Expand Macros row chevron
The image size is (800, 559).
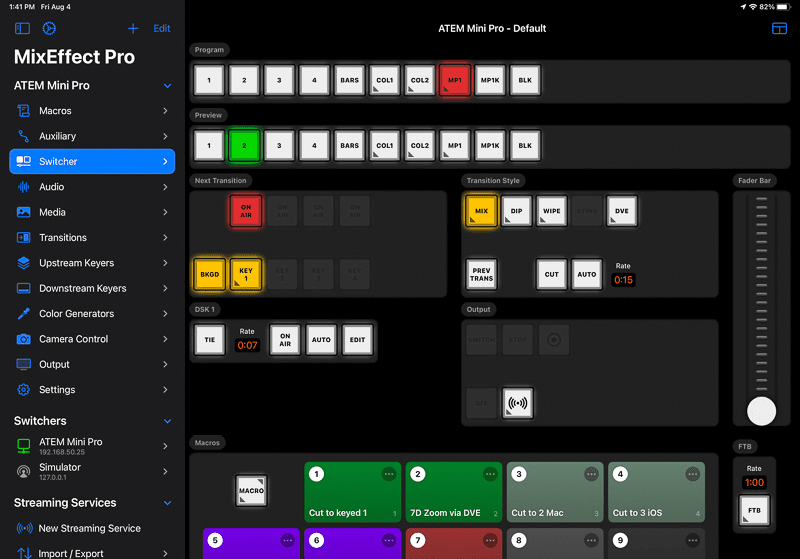[165, 111]
